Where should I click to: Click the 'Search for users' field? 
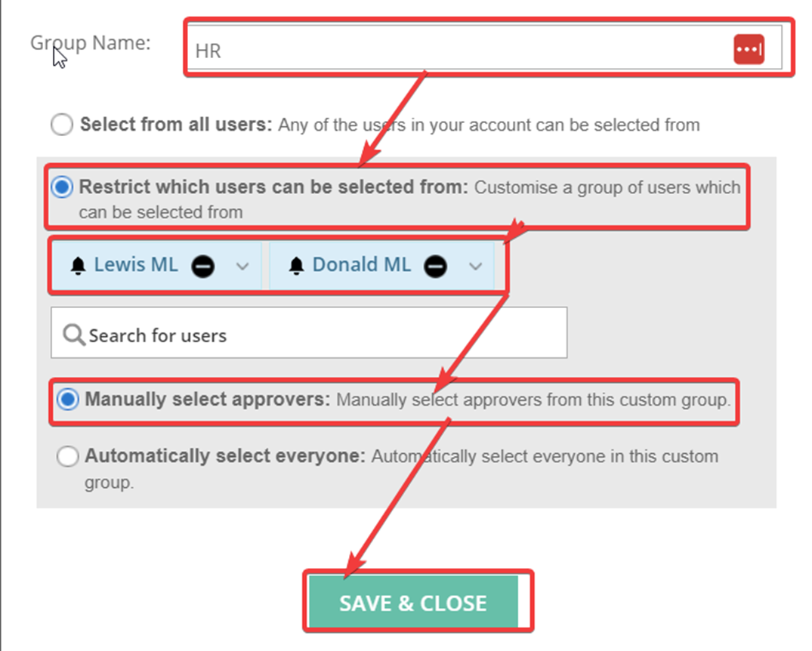(x=309, y=332)
